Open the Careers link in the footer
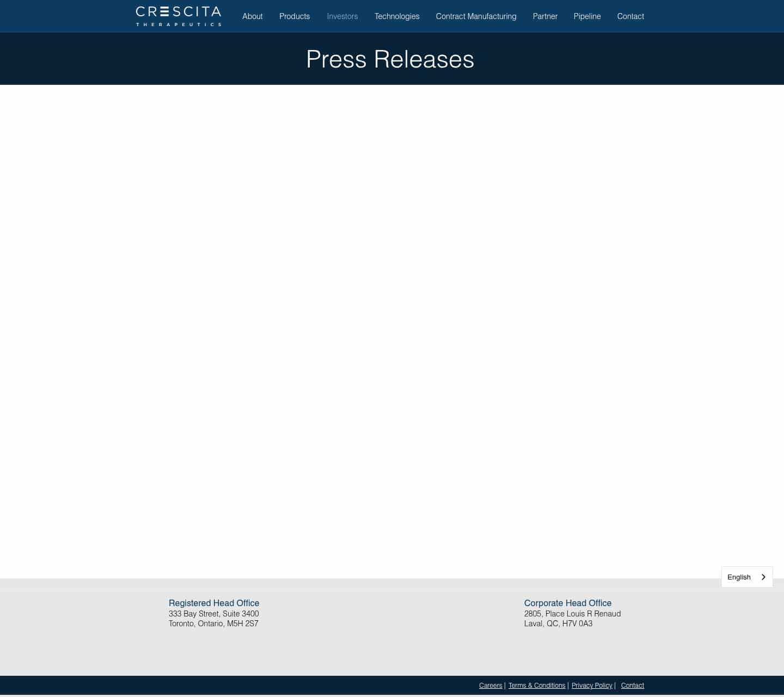 [491, 686]
